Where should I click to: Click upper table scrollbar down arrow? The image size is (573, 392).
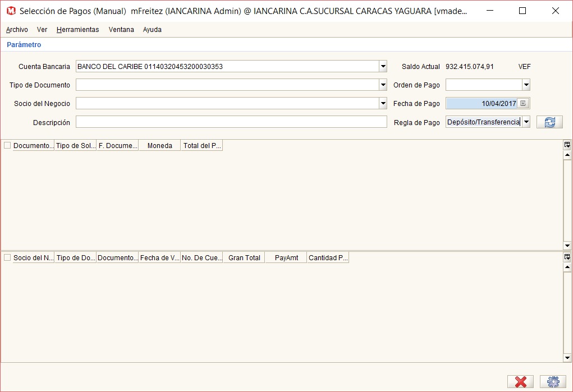pos(567,246)
